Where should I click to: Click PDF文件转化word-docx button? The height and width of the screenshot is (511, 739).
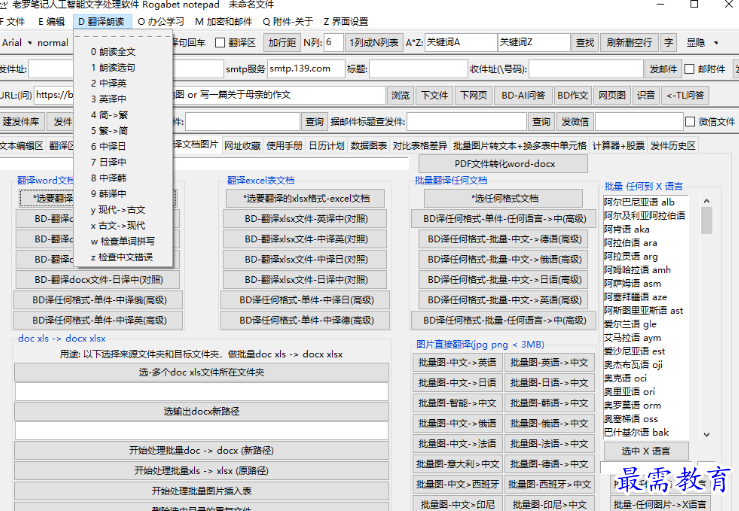click(503, 164)
